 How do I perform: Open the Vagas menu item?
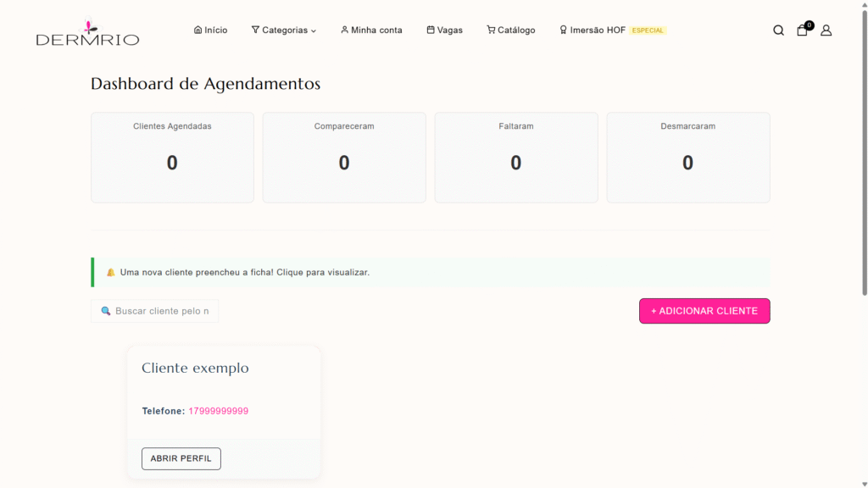[x=444, y=30]
